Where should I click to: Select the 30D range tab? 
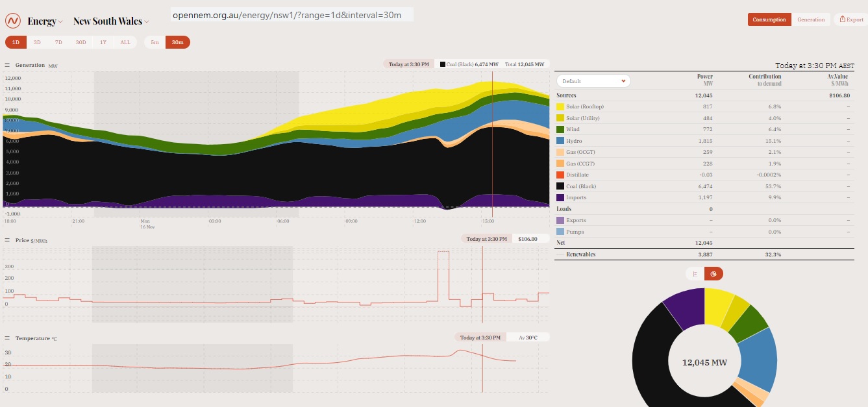coord(81,42)
